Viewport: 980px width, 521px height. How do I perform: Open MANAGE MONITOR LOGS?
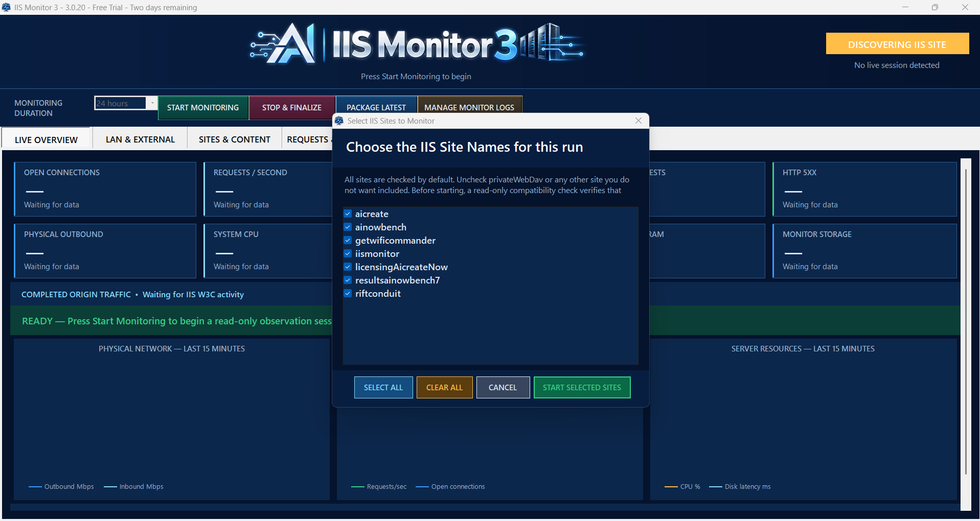coord(469,106)
